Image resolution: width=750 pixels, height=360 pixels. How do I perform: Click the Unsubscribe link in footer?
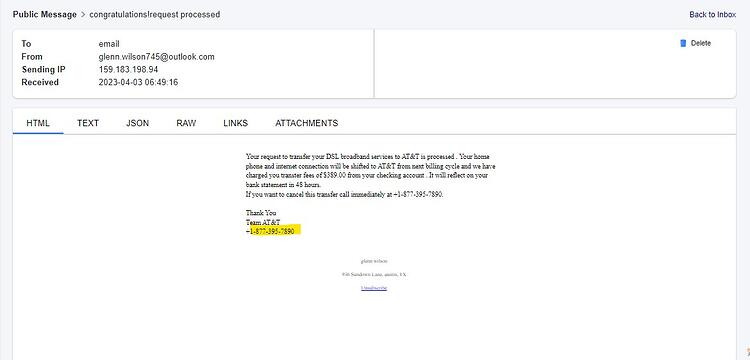pyautogui.click(x=374, y=288)
